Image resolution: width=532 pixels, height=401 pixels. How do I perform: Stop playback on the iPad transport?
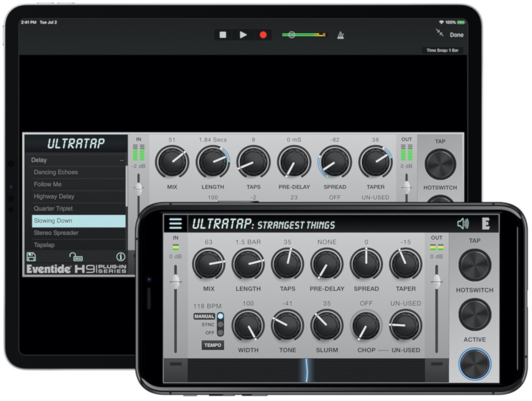(223, 35)
